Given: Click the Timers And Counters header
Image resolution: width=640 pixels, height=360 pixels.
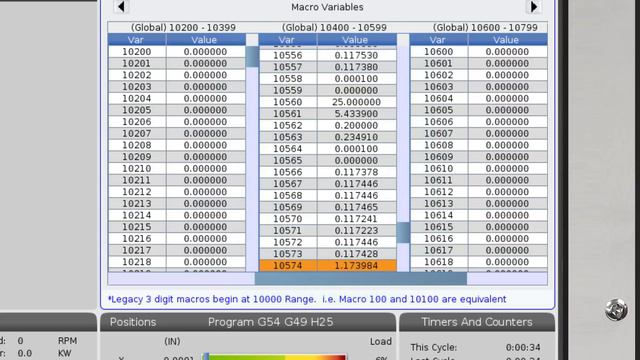Looking at the screenshot, I should [x=477, y=322].
